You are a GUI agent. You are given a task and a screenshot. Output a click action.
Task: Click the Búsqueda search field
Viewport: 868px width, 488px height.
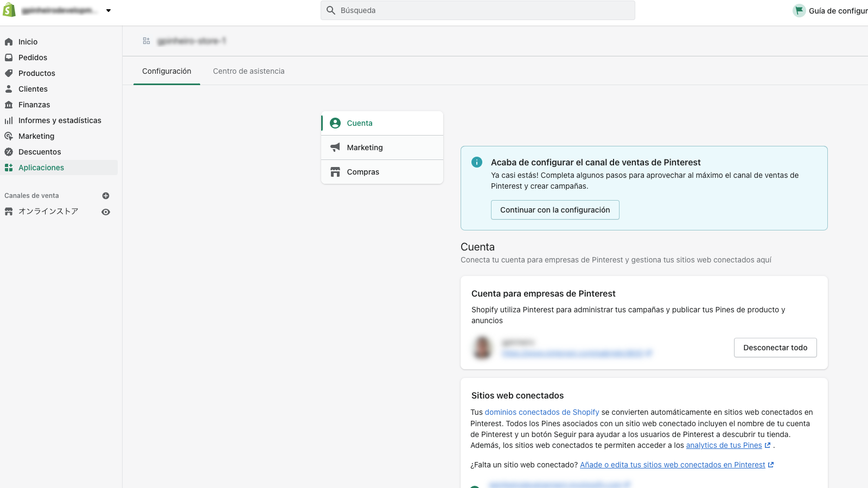[478, 10]
